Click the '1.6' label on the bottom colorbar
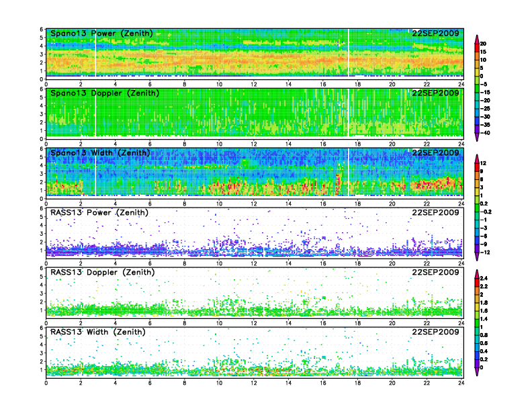Image resolution: width=532 pixels, height=411 pixels. click(484, 311)
